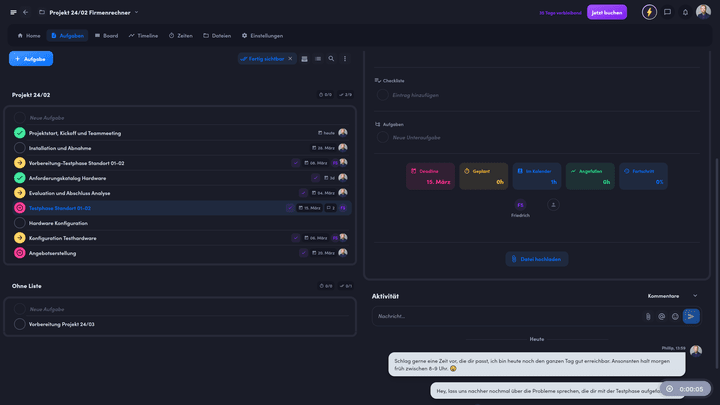Image resolution: width=720 pixels, height=405 pixels.
Task: Uncheck the completed "Projektstart, Kickoff und Teammeeting" task
Action: 20,132
